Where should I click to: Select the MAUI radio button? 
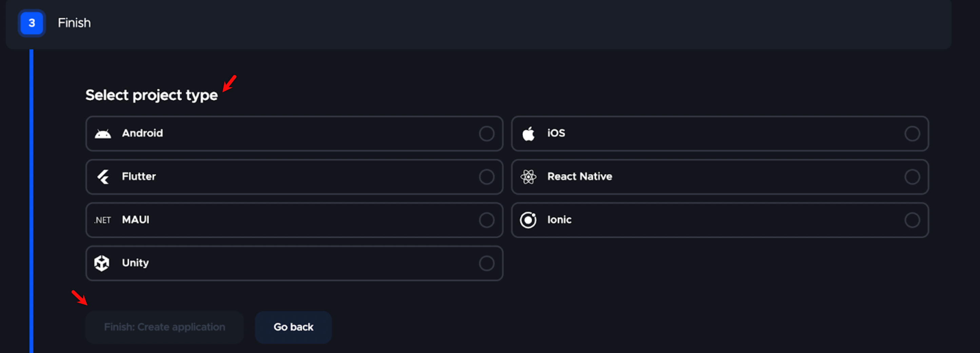[x=487, y=220]
